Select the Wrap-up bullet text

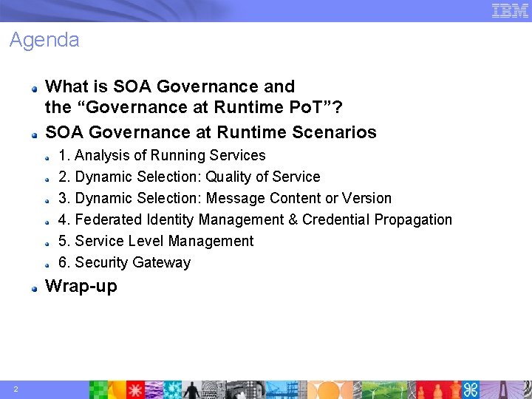(x=81, y=286)
